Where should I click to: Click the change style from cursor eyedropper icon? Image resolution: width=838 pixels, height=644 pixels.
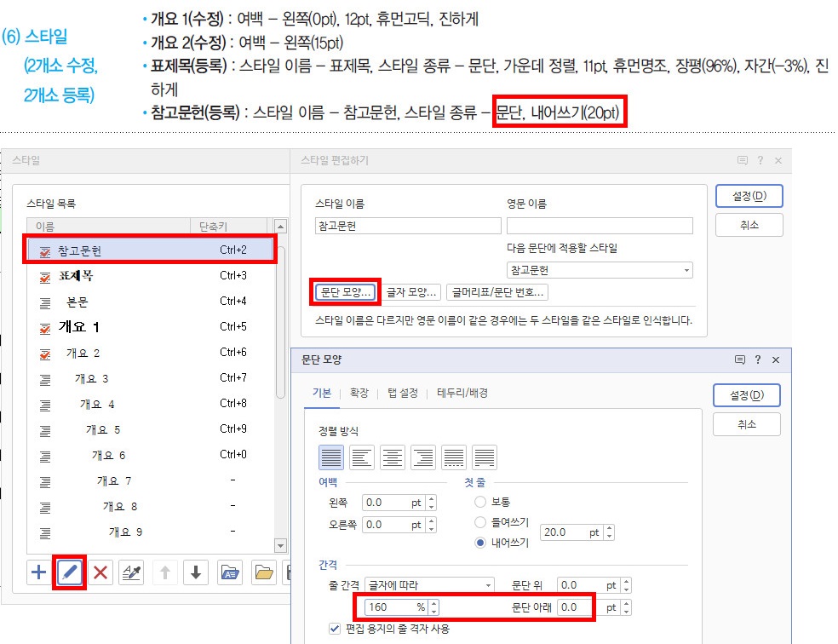coord(131,572)
